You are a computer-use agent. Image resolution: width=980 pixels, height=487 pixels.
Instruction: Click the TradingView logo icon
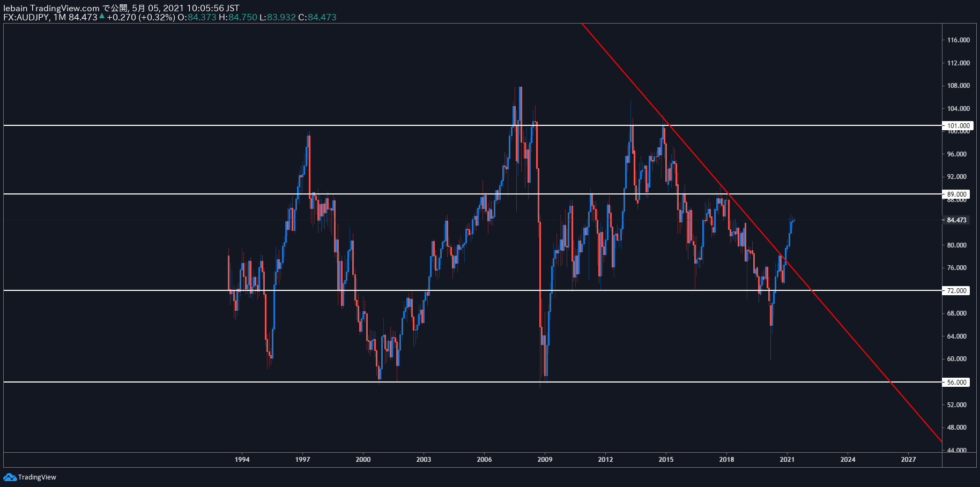10,477
